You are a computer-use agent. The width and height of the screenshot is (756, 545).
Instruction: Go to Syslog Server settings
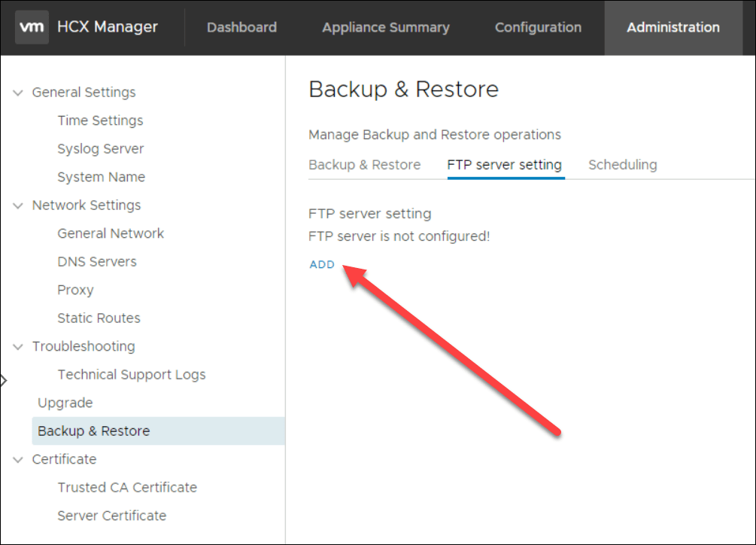(100, 149)
